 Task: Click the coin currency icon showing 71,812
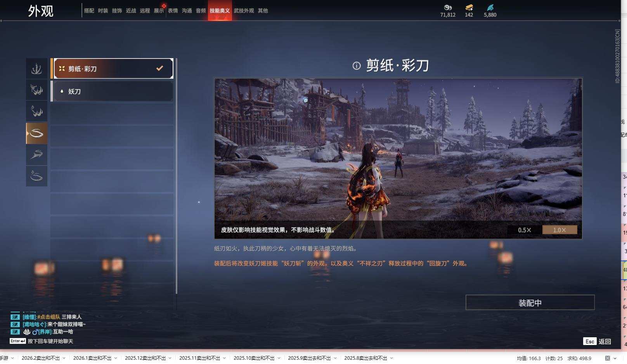(448, 7)
